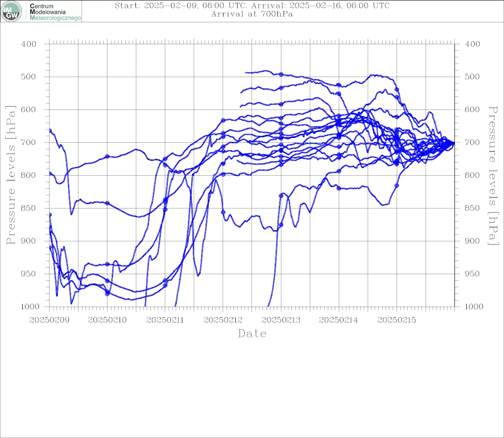
Task: Click the 20250214 date label
Action: coord(338,320)
